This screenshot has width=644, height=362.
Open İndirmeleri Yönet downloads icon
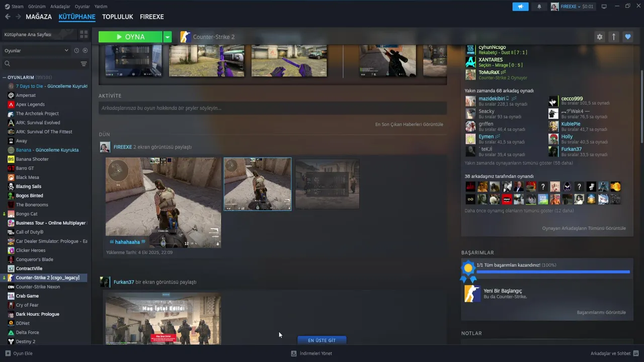coord(294,353)
